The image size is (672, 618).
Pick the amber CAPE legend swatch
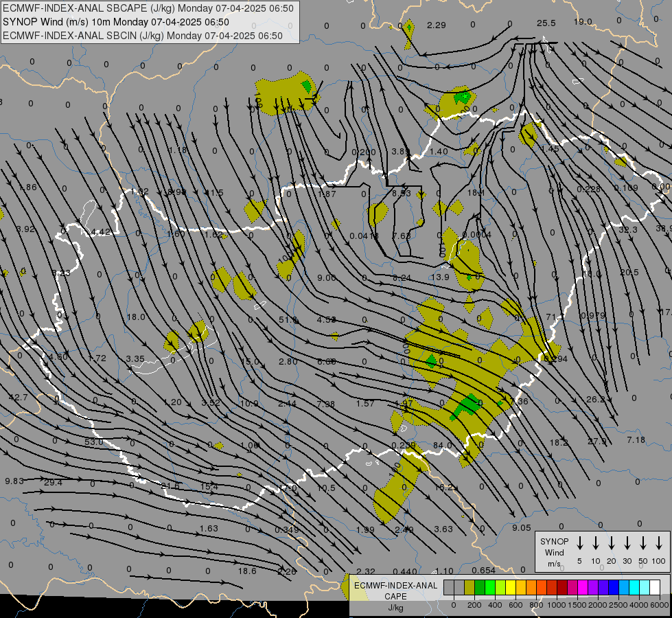click(521, 588)
